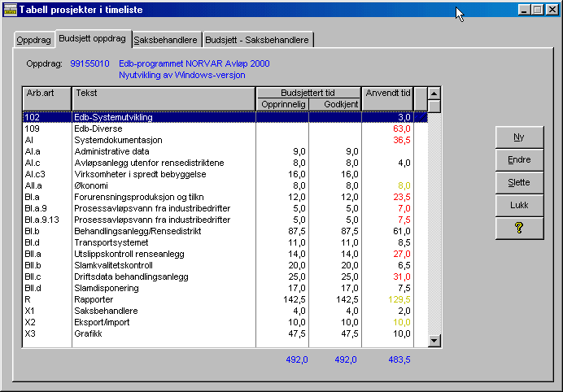The image size is (563, 392).
Task: Select the Rapporter row
Action: click(225, 300)
